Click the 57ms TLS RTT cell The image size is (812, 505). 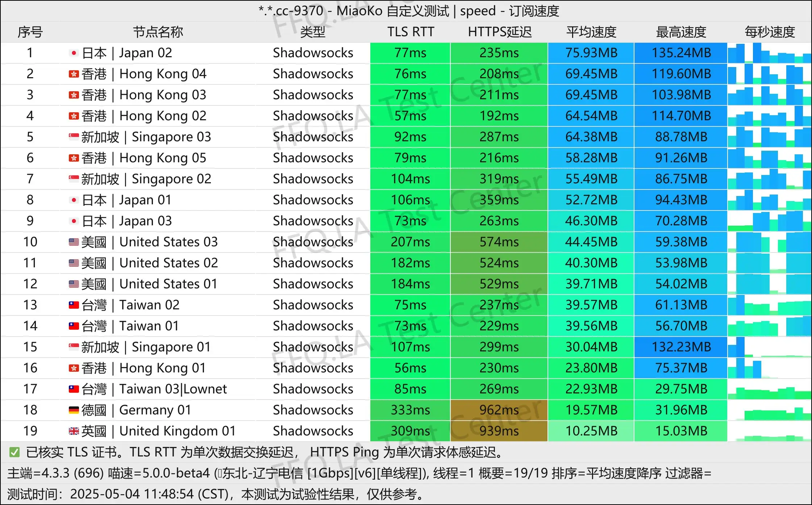click(x=410, y=116)
